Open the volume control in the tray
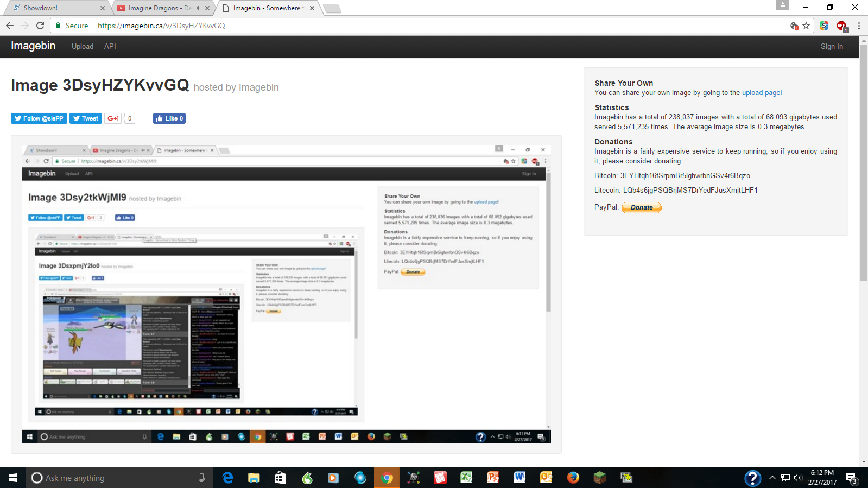 click(797, 478)
